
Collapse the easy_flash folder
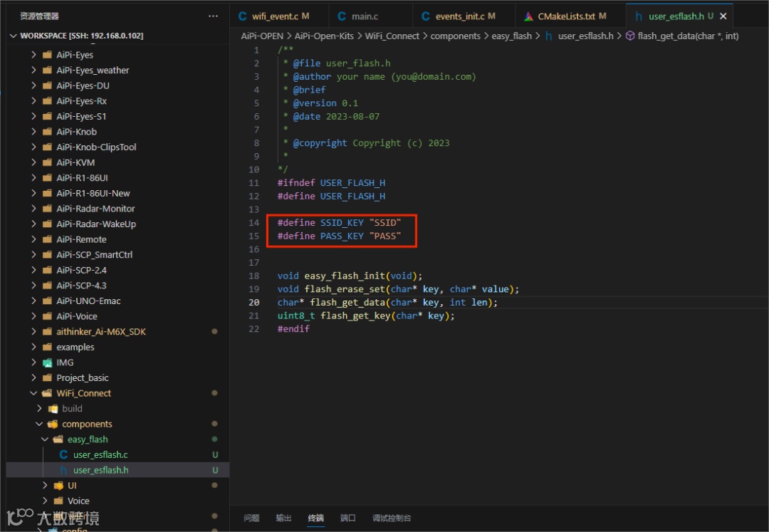point(45,439)
